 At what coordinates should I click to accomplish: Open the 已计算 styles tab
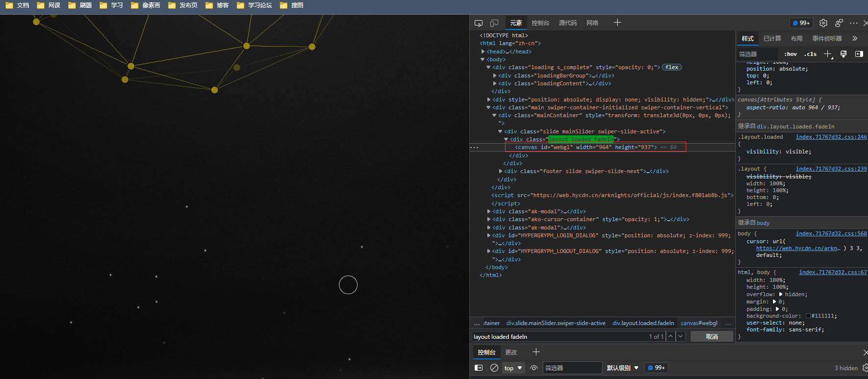click(x=772, y=38)
